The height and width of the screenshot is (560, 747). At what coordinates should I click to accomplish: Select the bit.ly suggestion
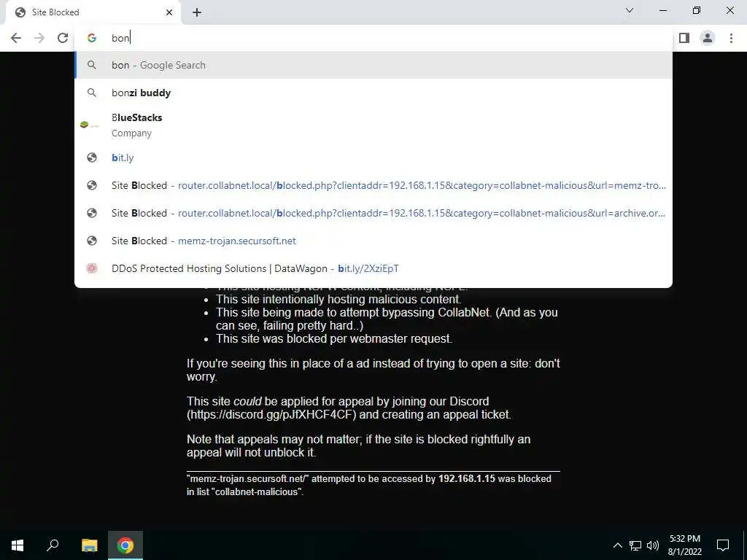[x=373, y=157]
